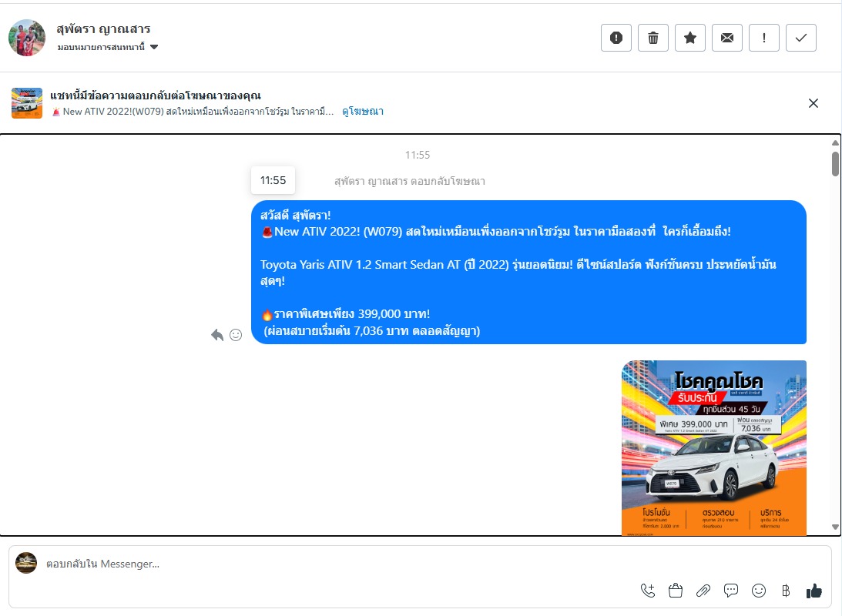Screen dimensions: 842x616
Task: Reply to the blue message arrow
Action: (x=217, y=335)
